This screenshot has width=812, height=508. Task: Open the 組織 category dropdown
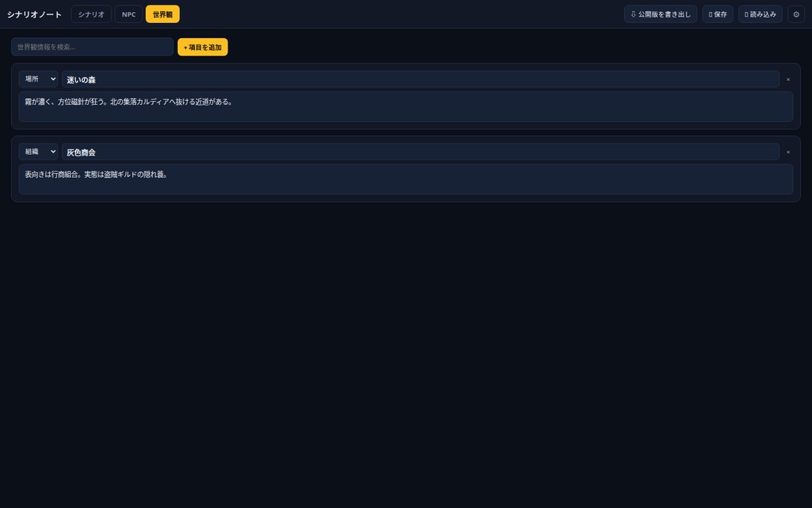point(38,152)
